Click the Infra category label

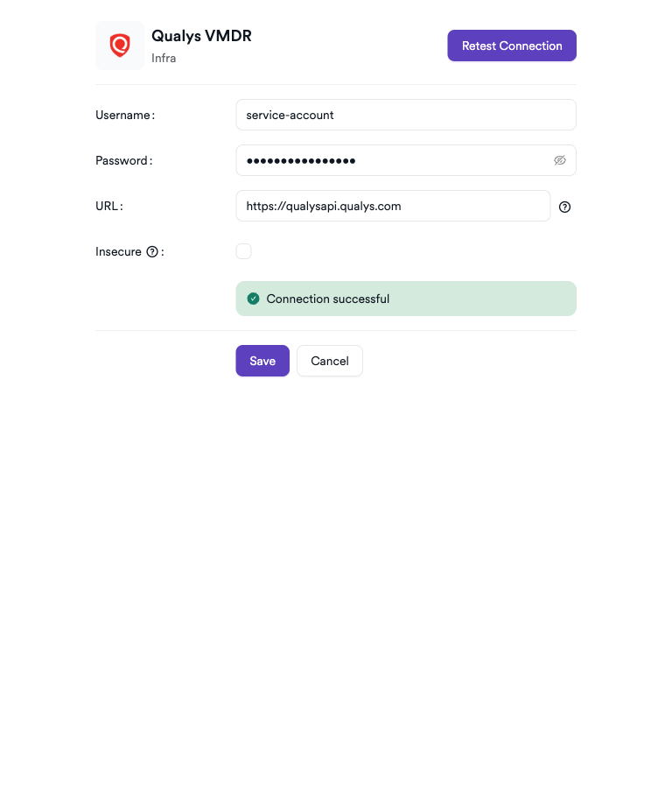[x=164, y=59]
